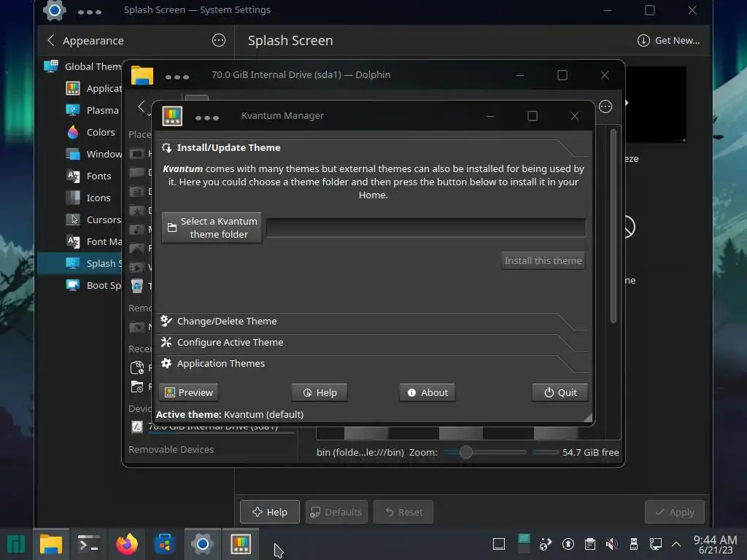Expand hidden system tray icons arrow

676,544
